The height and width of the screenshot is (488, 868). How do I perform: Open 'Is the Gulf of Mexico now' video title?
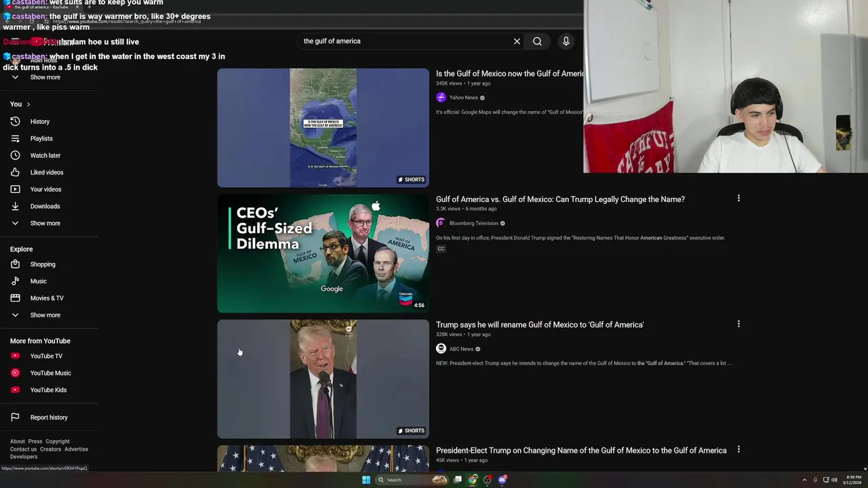click(509, 74)
